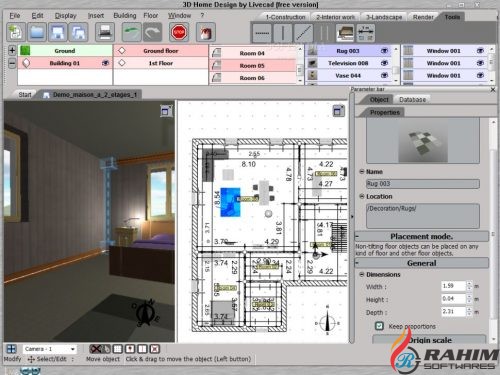Collapse the Name section in Properties
500x375 pixels.
click(362, 171)
